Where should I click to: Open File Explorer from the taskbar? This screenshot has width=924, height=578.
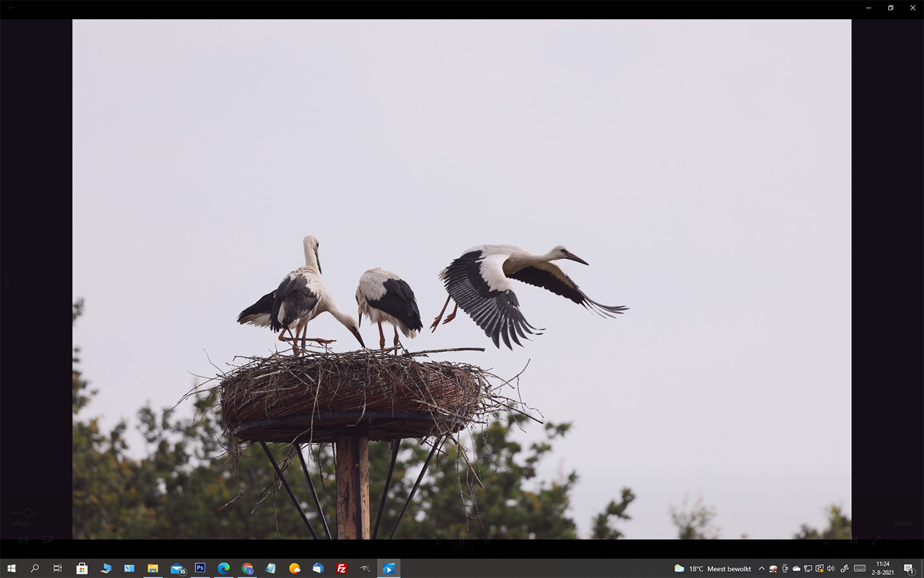pyautogui.click(x=153, y=568)
